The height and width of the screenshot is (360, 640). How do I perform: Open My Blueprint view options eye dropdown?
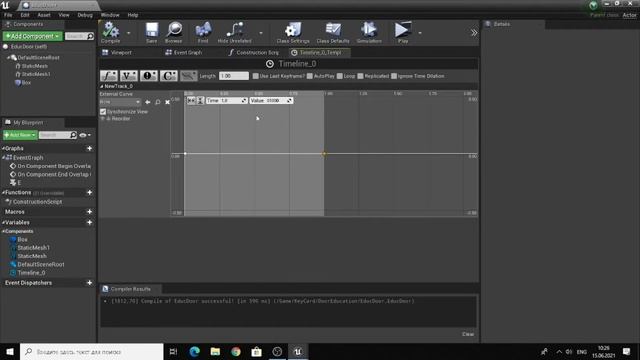click(85, 135)
